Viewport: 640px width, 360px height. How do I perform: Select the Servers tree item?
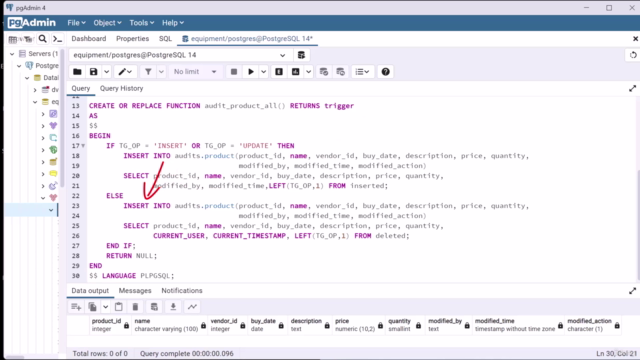coord(39,54)
